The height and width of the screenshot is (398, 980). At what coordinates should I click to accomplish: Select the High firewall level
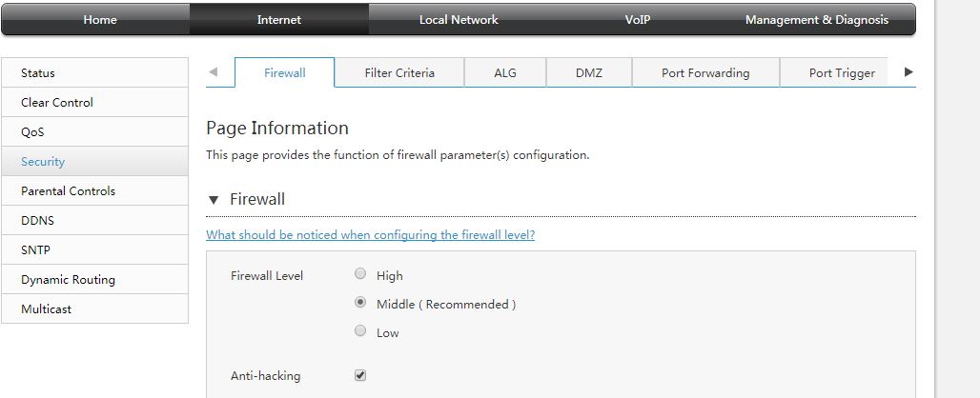(x=360, y=273)
